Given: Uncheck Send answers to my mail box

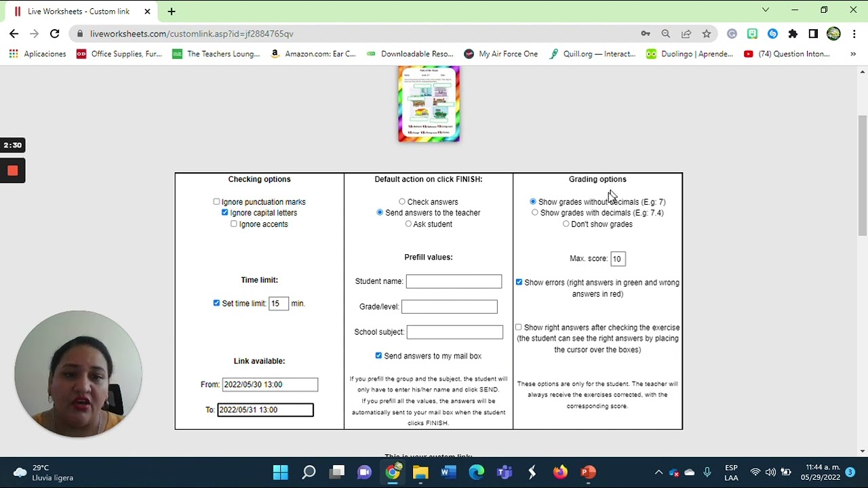Looking at the screenshot, I should [x=378, y=355].
